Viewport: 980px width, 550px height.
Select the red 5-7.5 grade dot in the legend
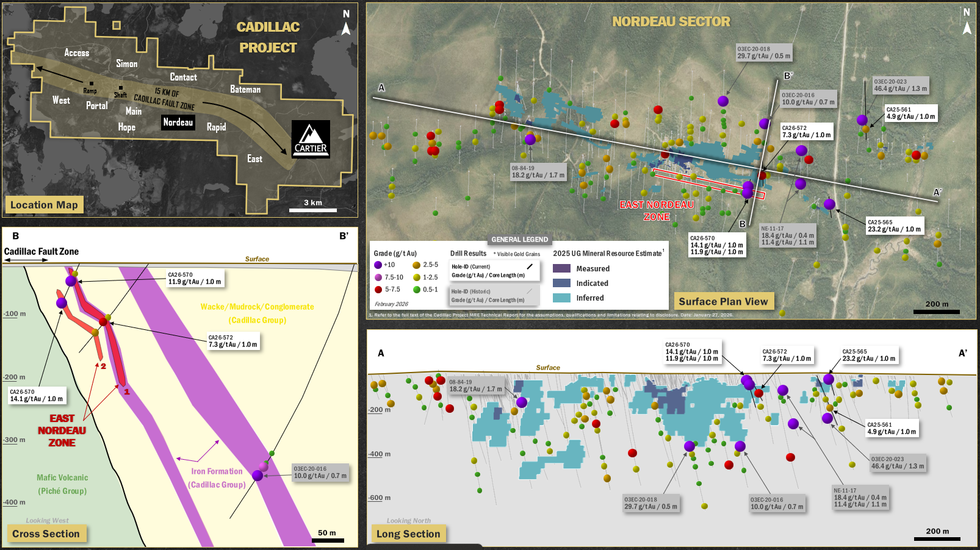[x=378, y=290]
